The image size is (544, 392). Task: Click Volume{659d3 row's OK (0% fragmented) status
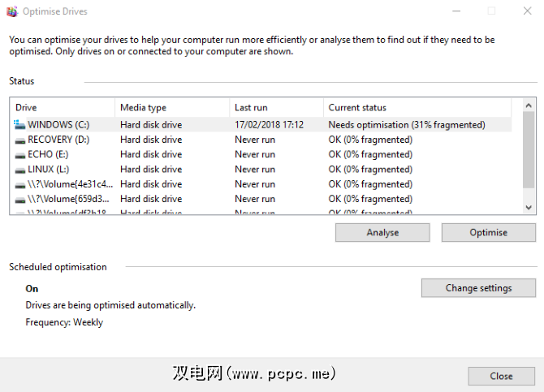(370, 199)
